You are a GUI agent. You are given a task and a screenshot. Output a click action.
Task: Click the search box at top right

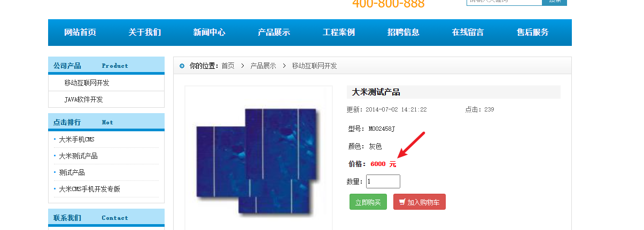pos(505,2)
